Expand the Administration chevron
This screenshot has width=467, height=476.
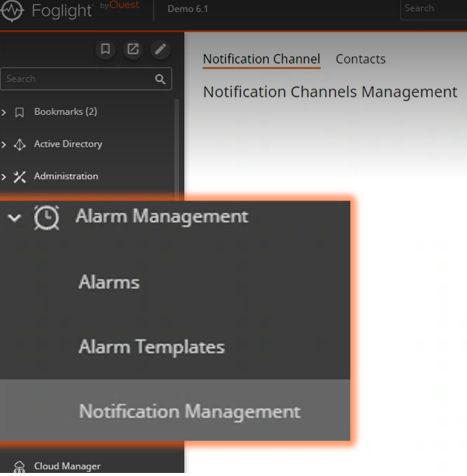pyautogui.click(x=4, y=177)
